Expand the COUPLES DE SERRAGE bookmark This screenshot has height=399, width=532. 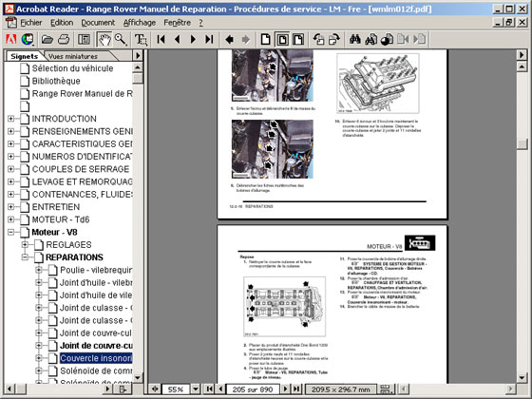tap(10, 169)
